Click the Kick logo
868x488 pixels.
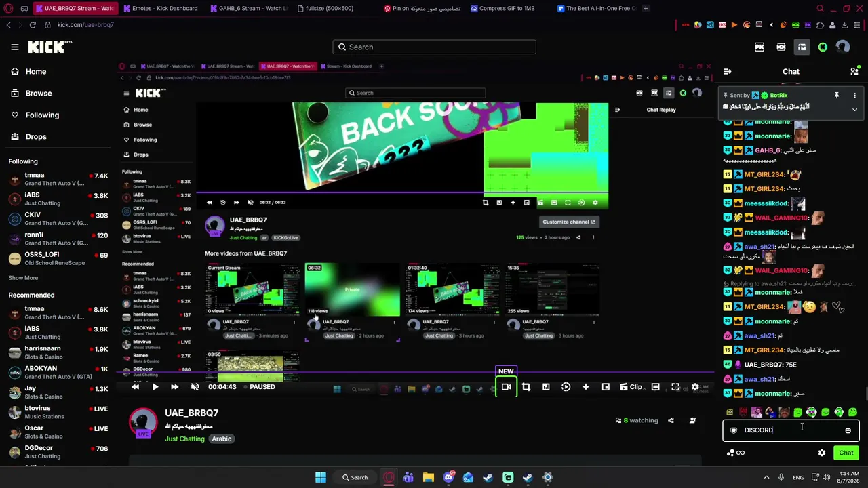(50, 47)
